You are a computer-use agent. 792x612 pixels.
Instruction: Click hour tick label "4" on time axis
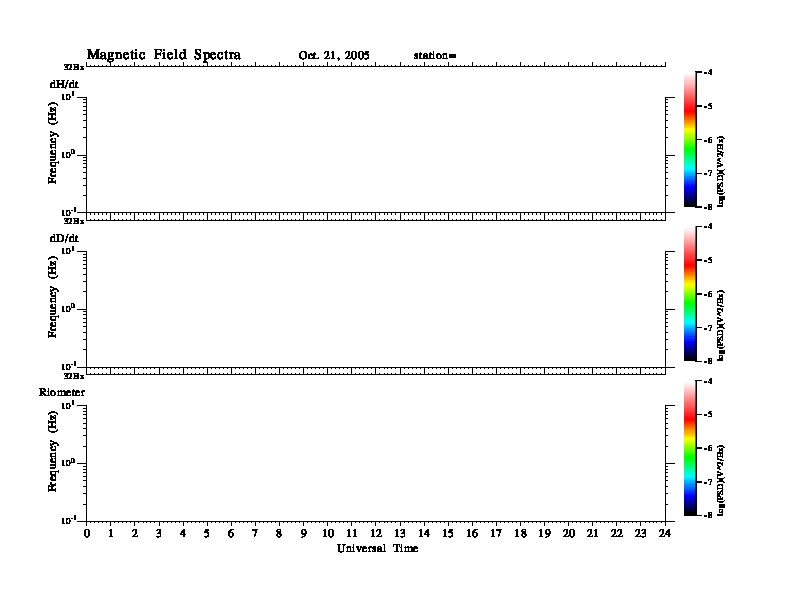(183, 533)
